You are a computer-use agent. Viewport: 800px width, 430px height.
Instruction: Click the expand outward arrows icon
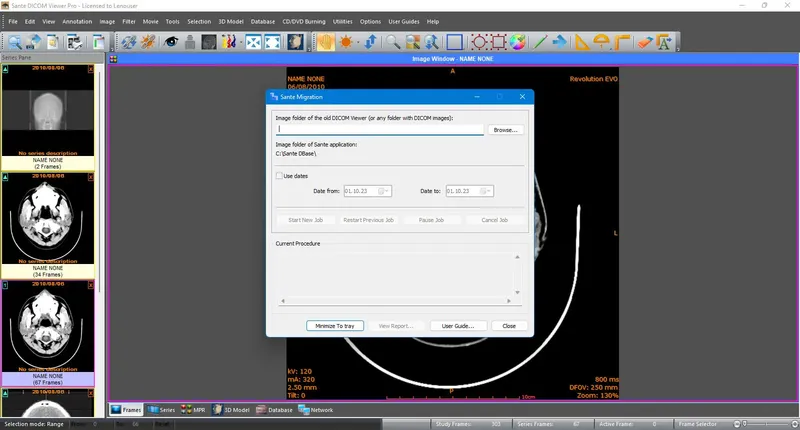click(272, 42)
